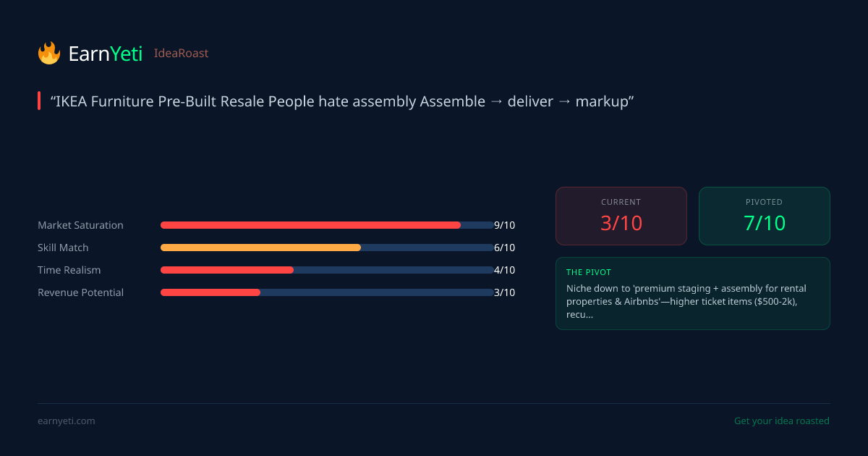Click the Time Realism score bar
Image resolution: width=868 pixels, height=456 pixels.
coord(326,270)
